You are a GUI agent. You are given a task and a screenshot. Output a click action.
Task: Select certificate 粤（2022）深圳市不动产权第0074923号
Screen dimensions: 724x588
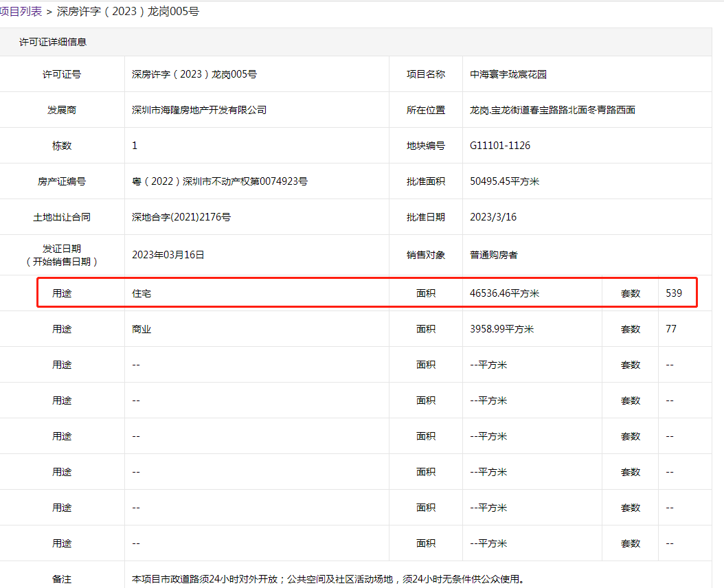tap(220, 181)
